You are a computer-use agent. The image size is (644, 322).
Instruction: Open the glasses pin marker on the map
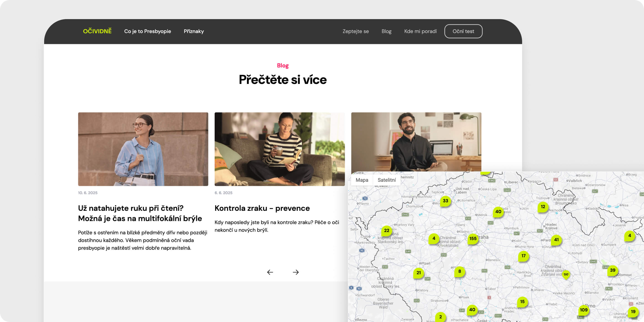tap(566, 274)
